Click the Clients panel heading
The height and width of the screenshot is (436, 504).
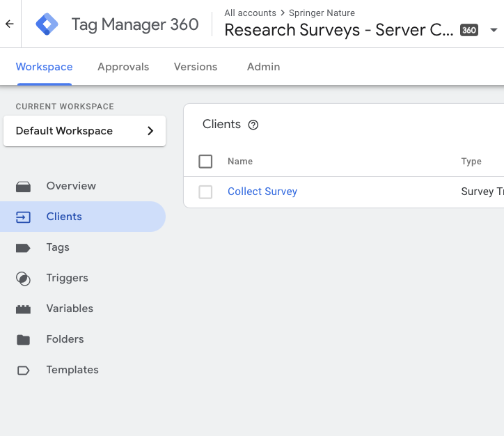coord(221,124)
